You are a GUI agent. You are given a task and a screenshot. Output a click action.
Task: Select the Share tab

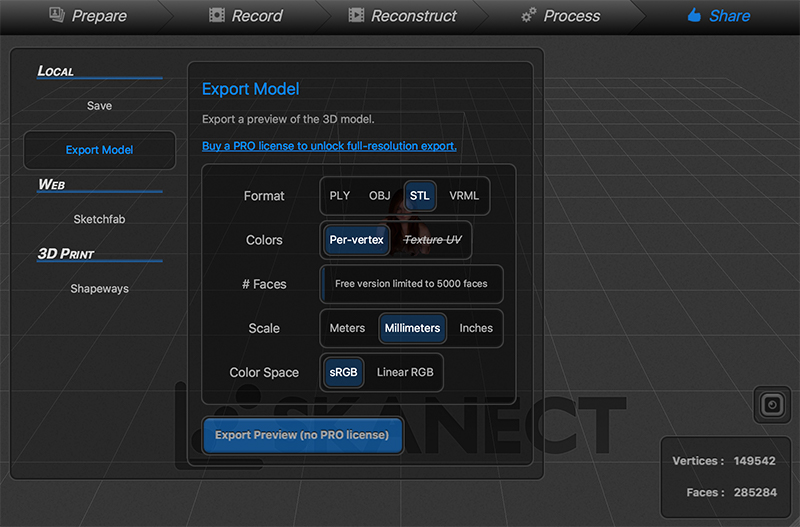click(x=718, y=16)
